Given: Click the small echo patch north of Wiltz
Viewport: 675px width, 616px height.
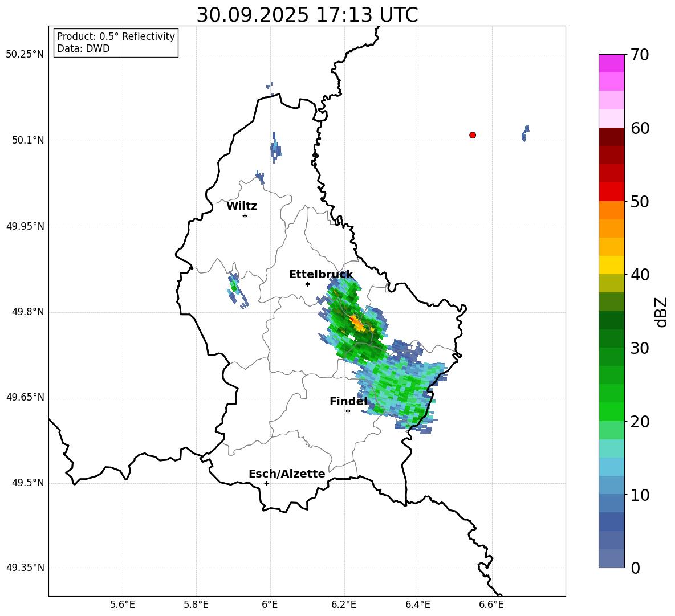Looking at the screenshot, I should click(x=275, y=148).
